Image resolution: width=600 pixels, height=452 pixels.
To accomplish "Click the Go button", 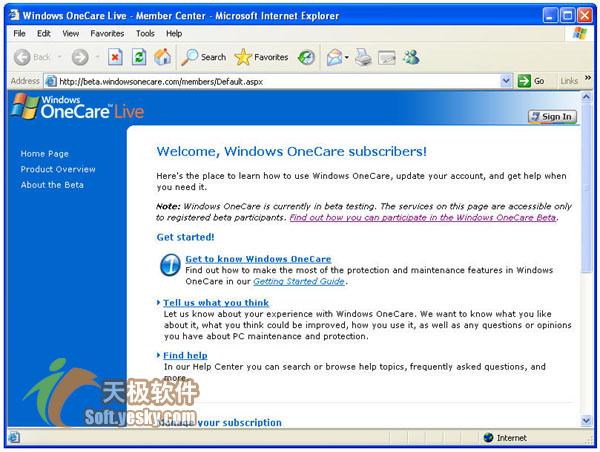I will pos(531,81).
